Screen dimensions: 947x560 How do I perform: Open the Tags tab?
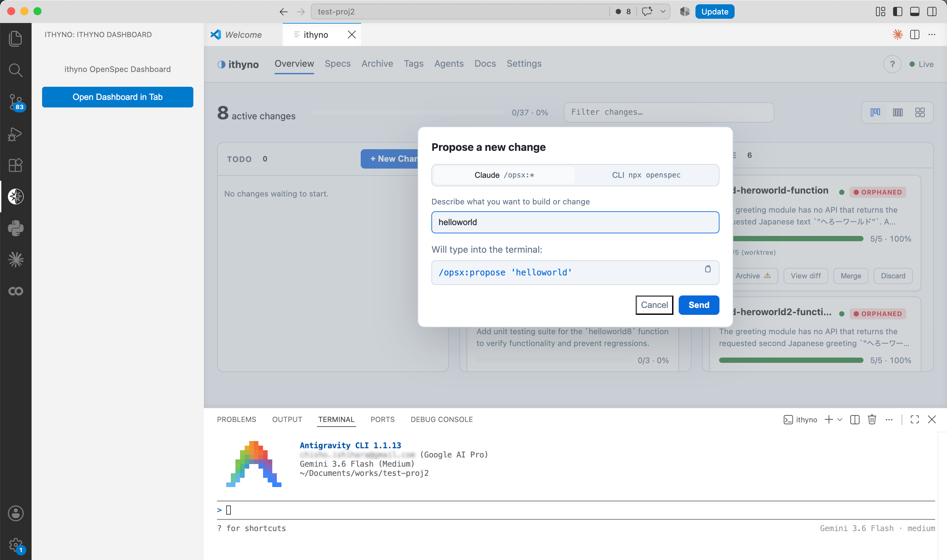[413, 64]
